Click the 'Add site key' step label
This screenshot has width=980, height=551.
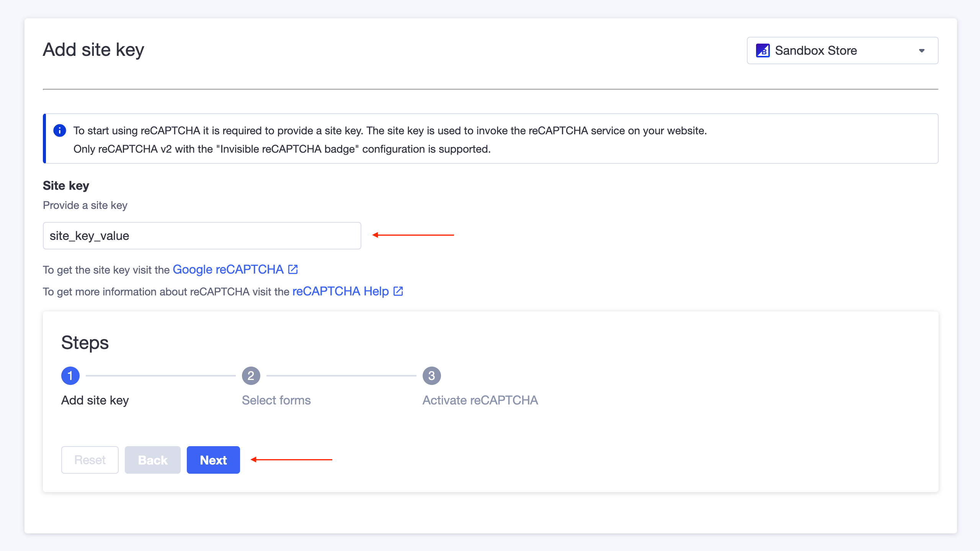click(x=95, y=400)
